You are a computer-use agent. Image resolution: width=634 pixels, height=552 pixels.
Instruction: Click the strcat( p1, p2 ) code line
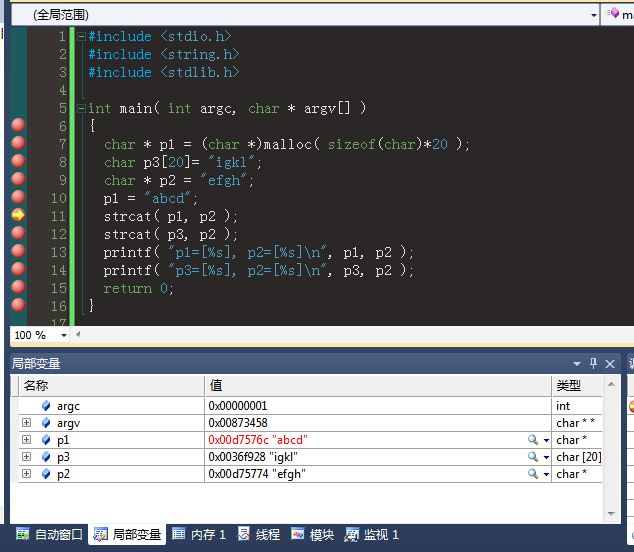pyautogui.click(x=171, y=216)
